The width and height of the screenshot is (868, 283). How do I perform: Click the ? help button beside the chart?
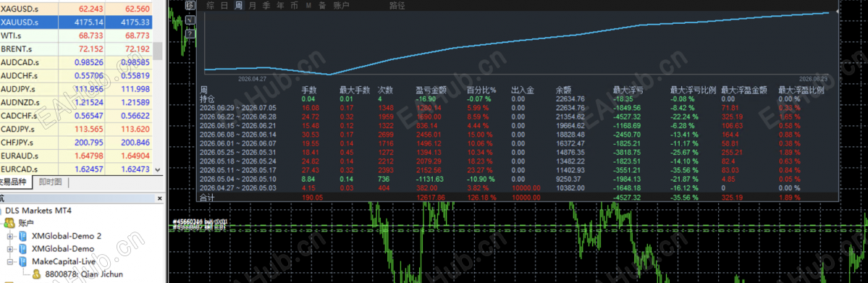(190, 34)
